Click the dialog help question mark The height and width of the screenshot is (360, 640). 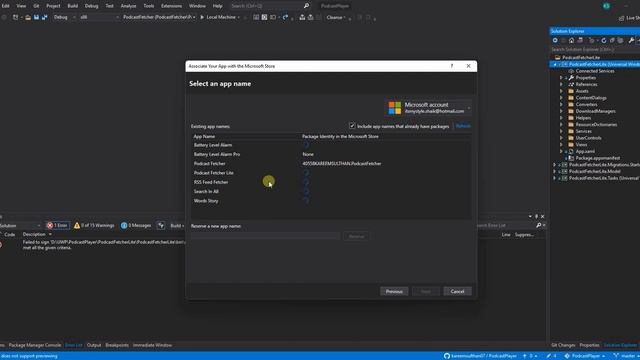451,66
